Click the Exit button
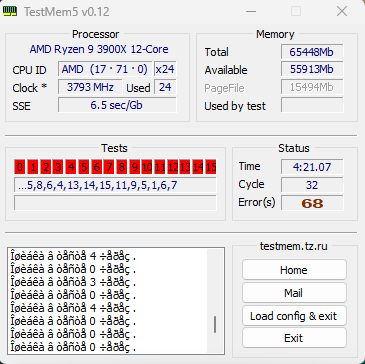This screenshot has width=365, height=364. (x=294, y=338)
